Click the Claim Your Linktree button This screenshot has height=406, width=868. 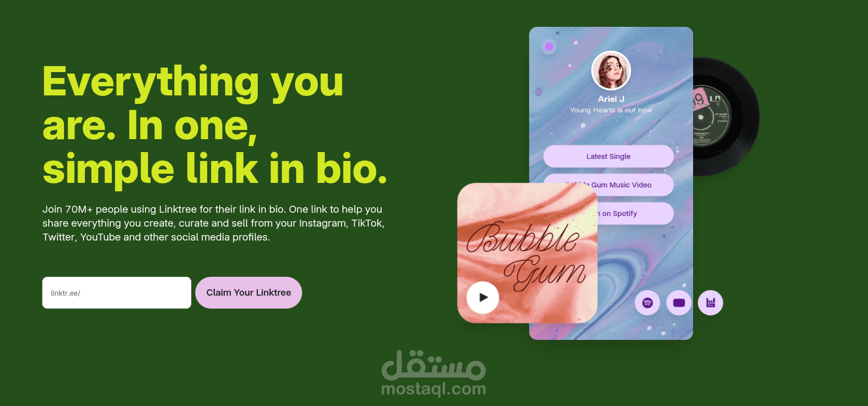tap(248, 293)
